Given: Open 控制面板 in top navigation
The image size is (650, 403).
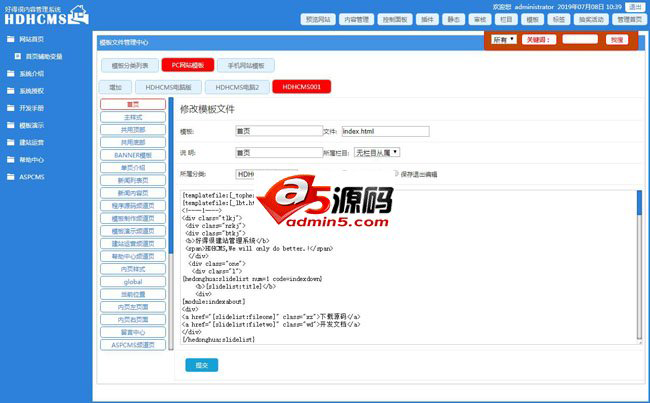Looking at the screenshot, I should pos(395,19).
